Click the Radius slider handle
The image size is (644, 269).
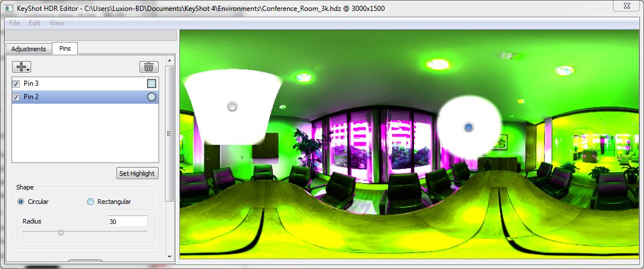pyautogui.click(x=61, y=232)
